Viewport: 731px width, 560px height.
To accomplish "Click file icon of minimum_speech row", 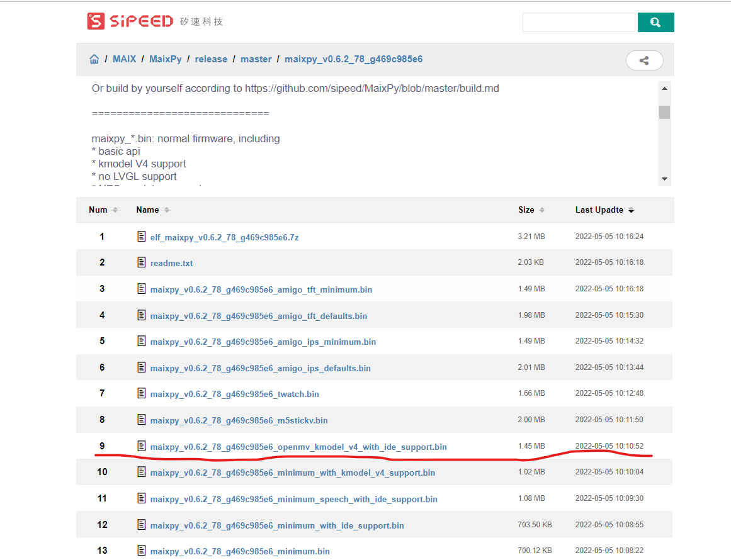I will pyautogui.click(x=142, y=498).
